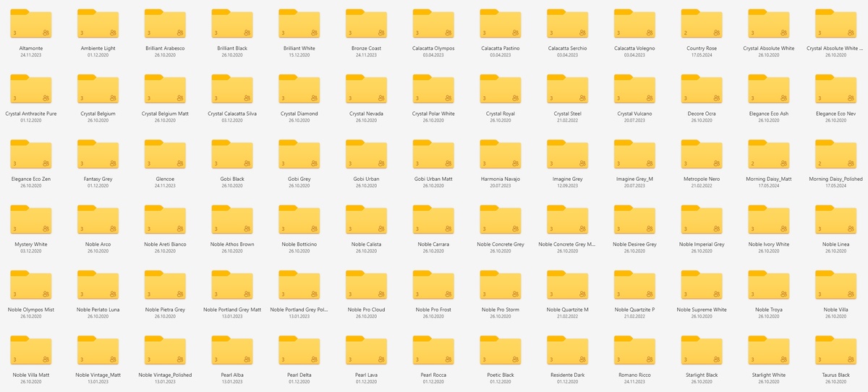The image size is (868, 392).
Task: Open the Bronze Coast folder
Action: pyautogui.click(x=366, y=24)
